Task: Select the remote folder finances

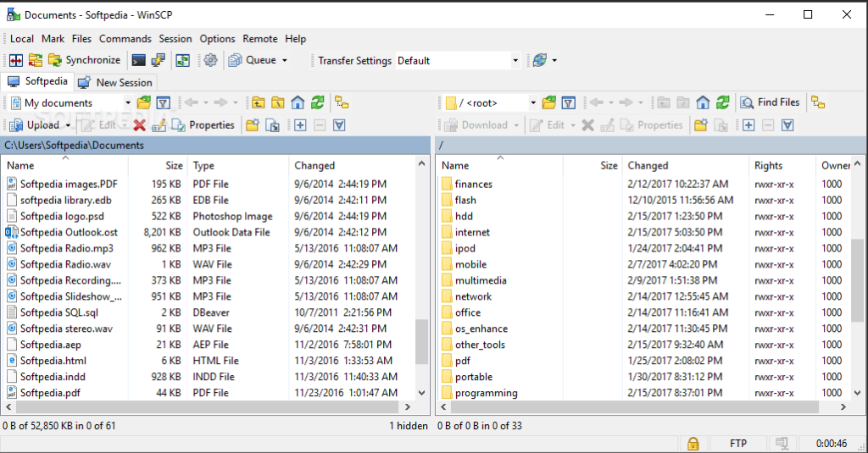Action: coord(473,185)
